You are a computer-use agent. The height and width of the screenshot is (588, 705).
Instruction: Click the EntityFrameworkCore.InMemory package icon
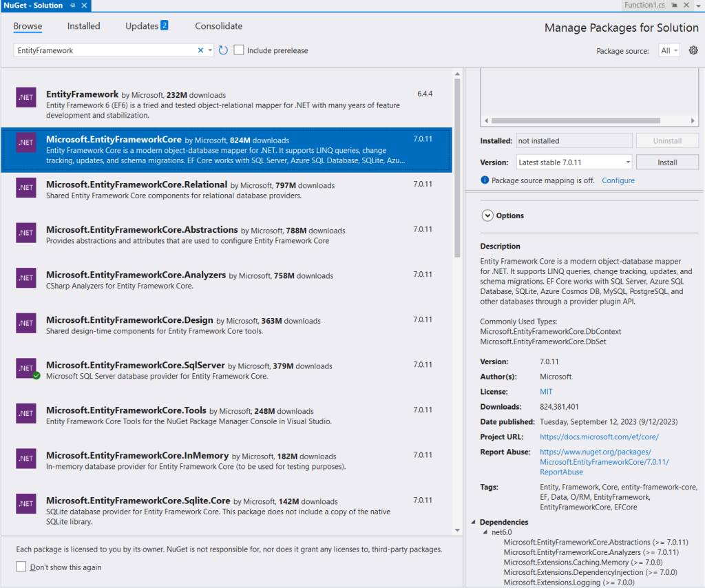[26, 459]
